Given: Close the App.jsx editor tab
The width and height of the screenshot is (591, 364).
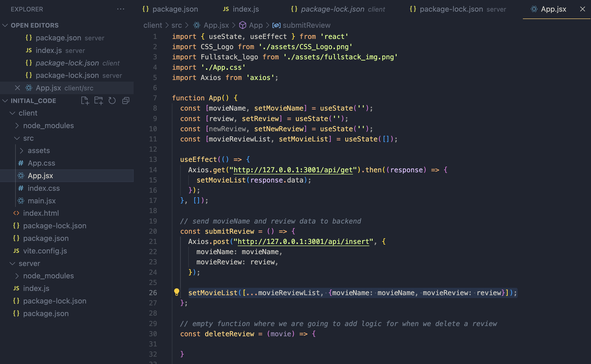Looking at the screenshot, I should pyautogui.click(x=582, y=9).
